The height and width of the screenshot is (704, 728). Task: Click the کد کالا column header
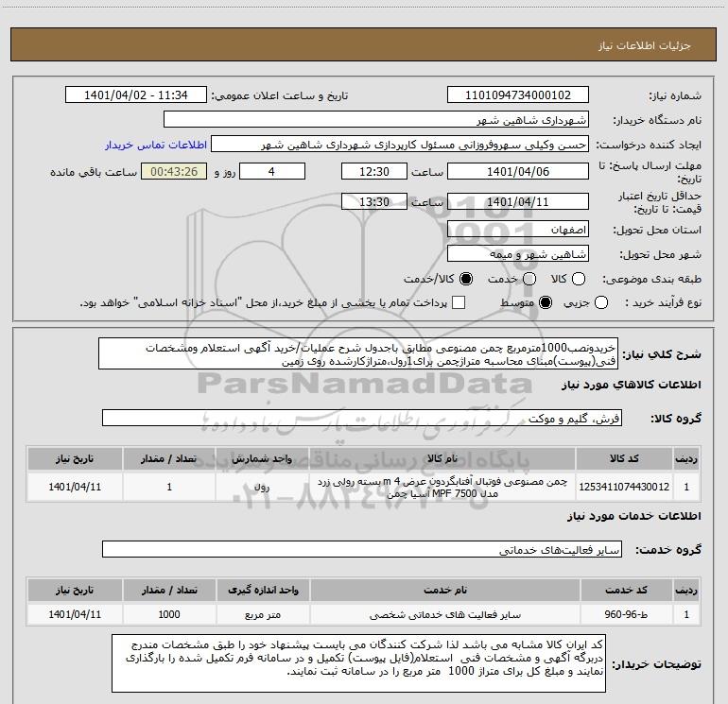[624, 458]
